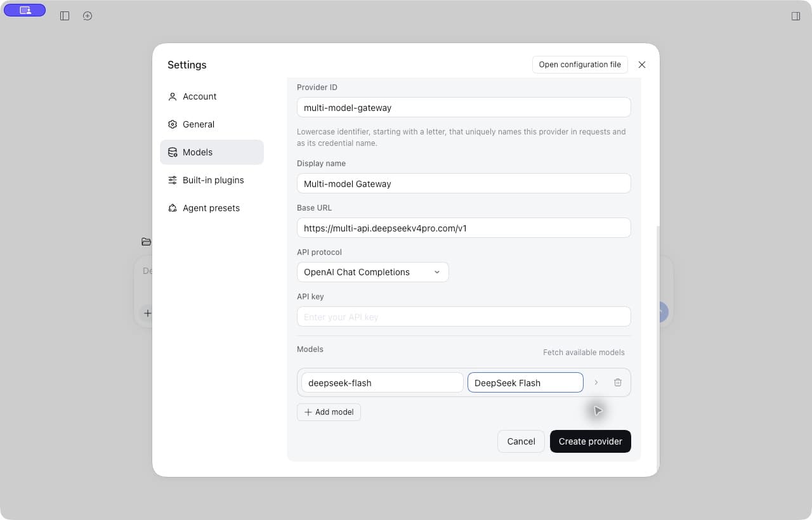
Task: Focus the Display name field
Action: pos(464,183)
